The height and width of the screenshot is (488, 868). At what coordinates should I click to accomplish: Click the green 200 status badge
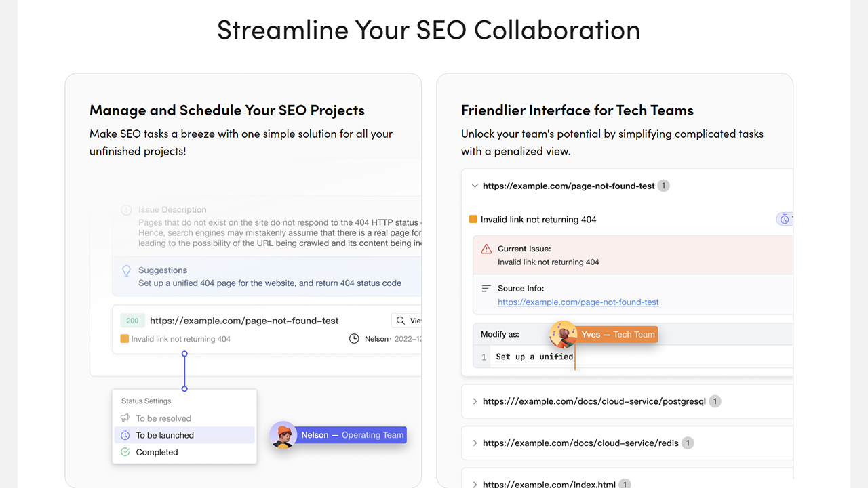132,321
